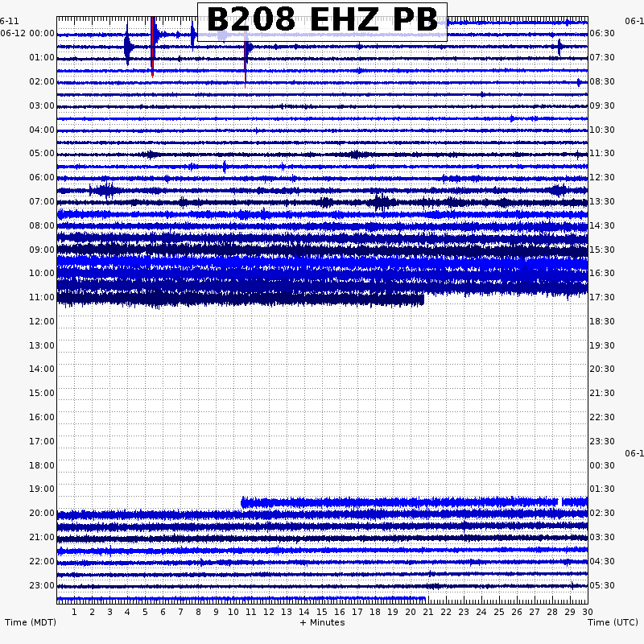Screen dimensions: 644x644
Task: Click minute 25 tick label on axis
Action: (x=499, y=612)
